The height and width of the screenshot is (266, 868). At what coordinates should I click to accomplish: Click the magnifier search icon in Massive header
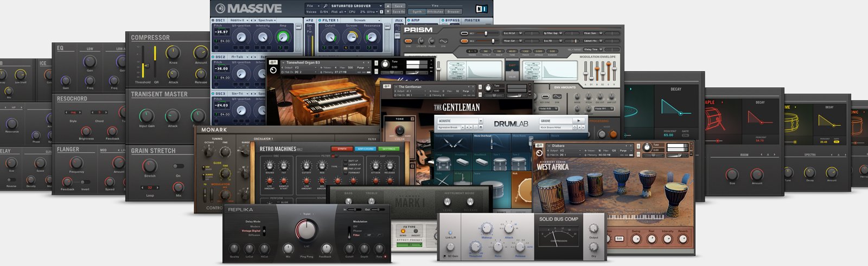coord(324,6)
